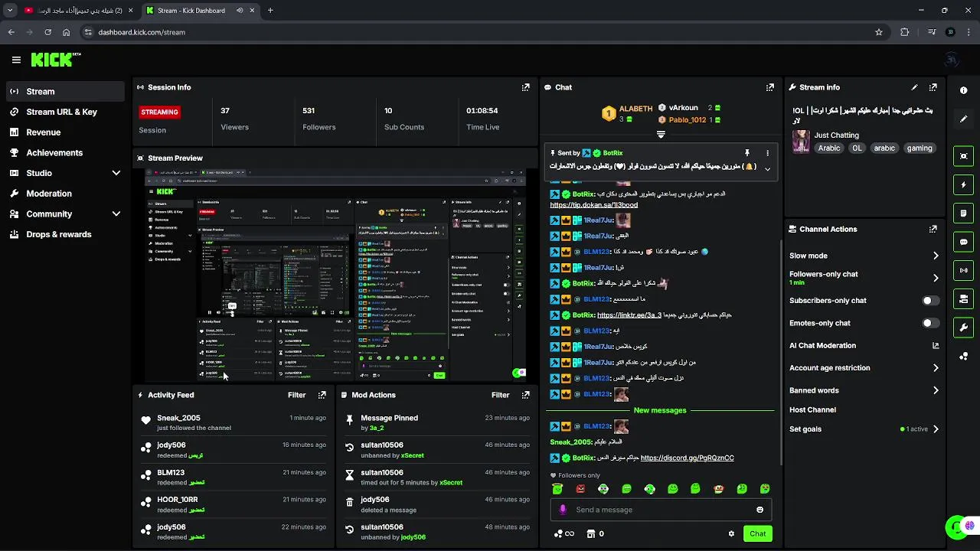Expand the pinned message chevron
This screenshot has height=551, width=980.
[767, 168]
